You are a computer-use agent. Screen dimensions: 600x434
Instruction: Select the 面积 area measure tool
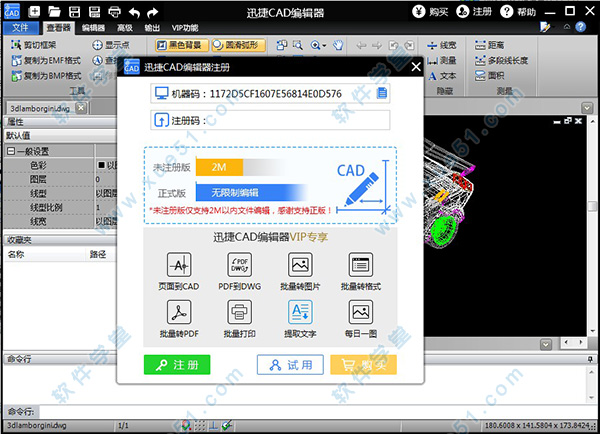(x=489, y=76)
